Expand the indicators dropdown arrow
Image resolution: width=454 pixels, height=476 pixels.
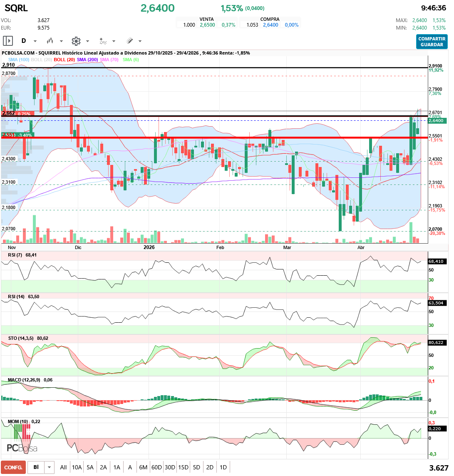tap(114, 41)
